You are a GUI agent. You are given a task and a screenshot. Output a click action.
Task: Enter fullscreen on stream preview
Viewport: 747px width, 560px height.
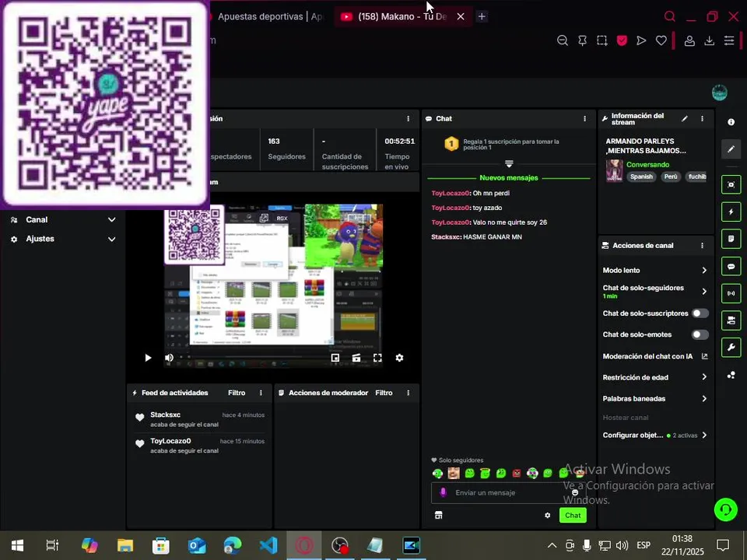(377, 358)
